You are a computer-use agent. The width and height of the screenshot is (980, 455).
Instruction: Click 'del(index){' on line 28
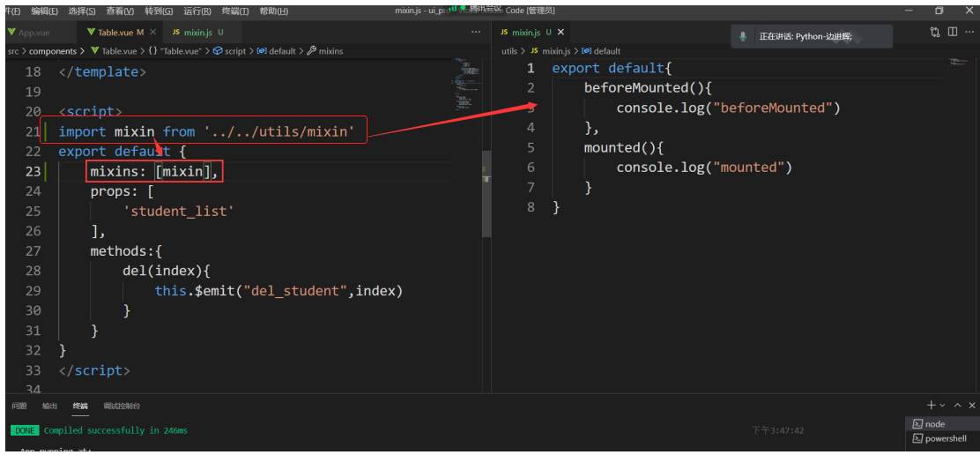coord(167,271)
